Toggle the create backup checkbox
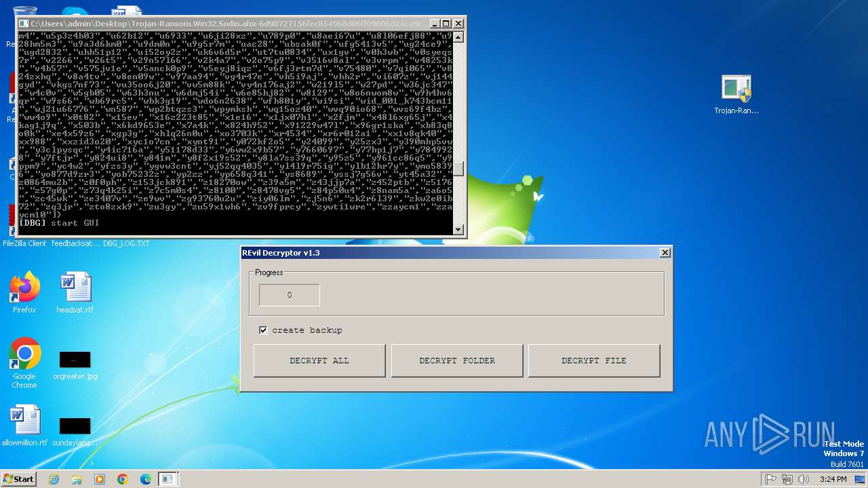The height and width of the screenshot is (488, 868). click(x=263, y=330)
